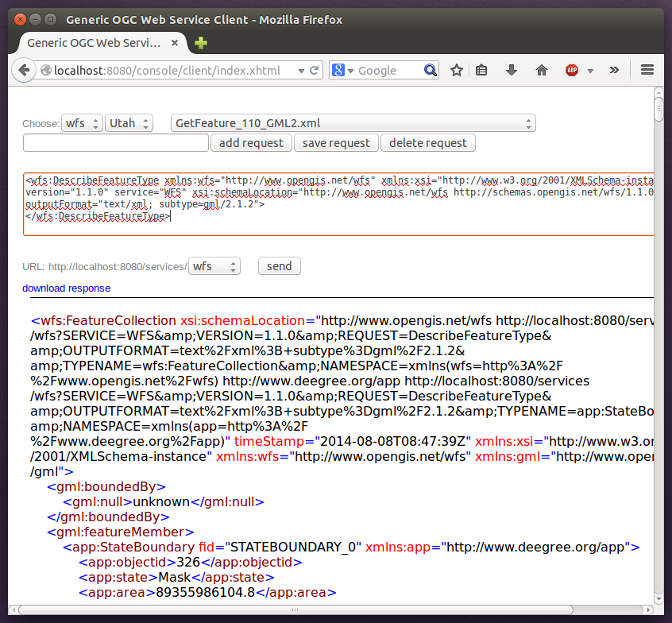The image size is (672, 623).
Task: Open the wfs protocol dropdown next to Choose
Action: click(x=83, y=123)
